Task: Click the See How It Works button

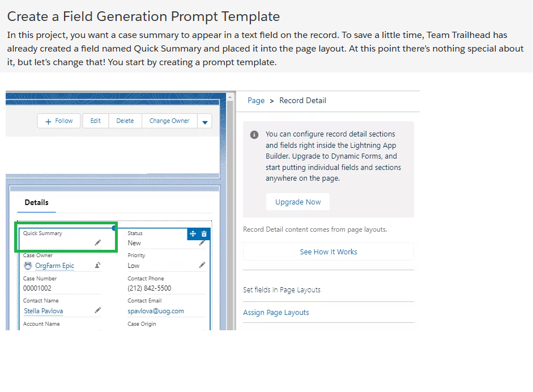Action: [329, 252]
